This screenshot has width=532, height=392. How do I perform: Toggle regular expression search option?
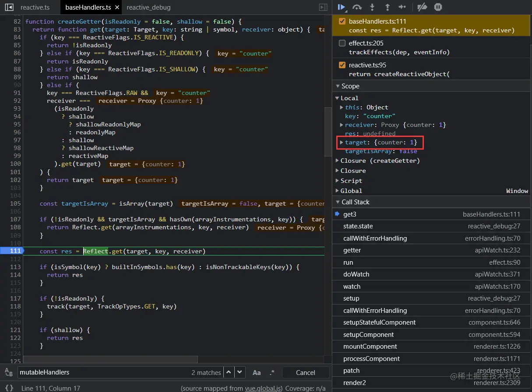click(272, 372)
